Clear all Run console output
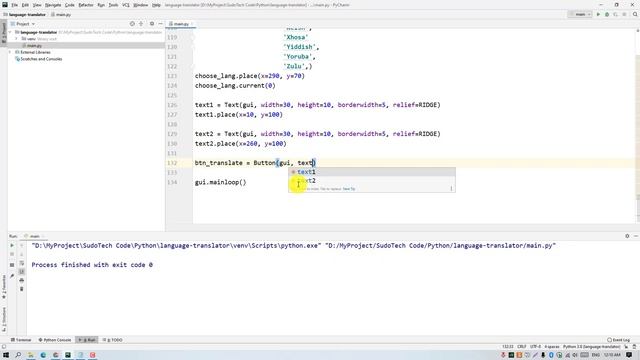This screenshot has width=640, height=360. [22, 289]
